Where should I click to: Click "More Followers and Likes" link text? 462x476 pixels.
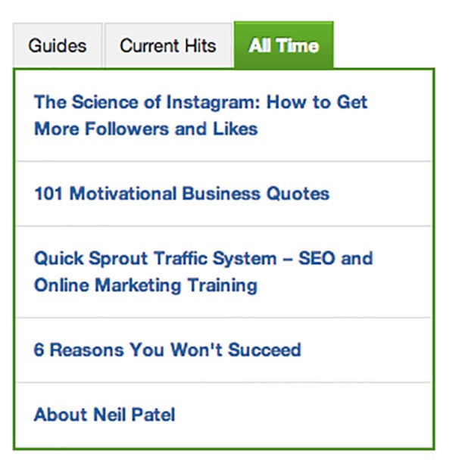(145, 129)
